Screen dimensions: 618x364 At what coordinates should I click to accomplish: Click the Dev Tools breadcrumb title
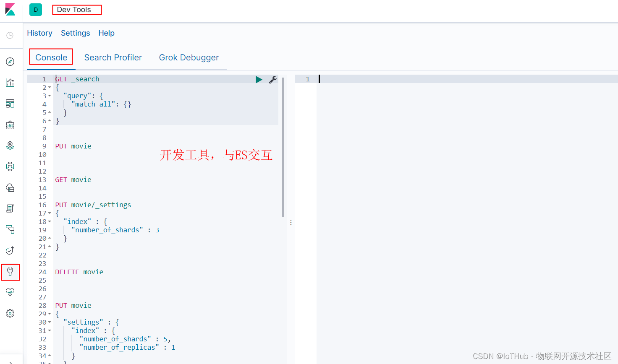(x=74, y=10)
